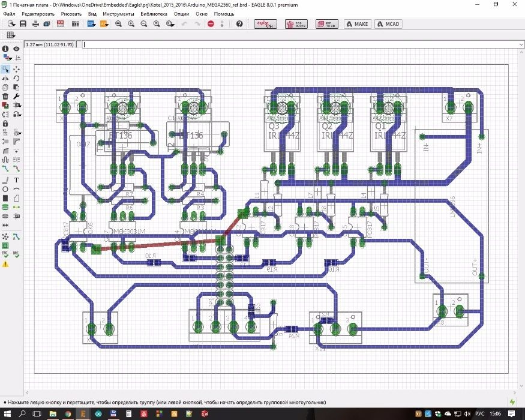Run the ERC check
This screenshot has height=420, width=525.
[x=5, y=255]
